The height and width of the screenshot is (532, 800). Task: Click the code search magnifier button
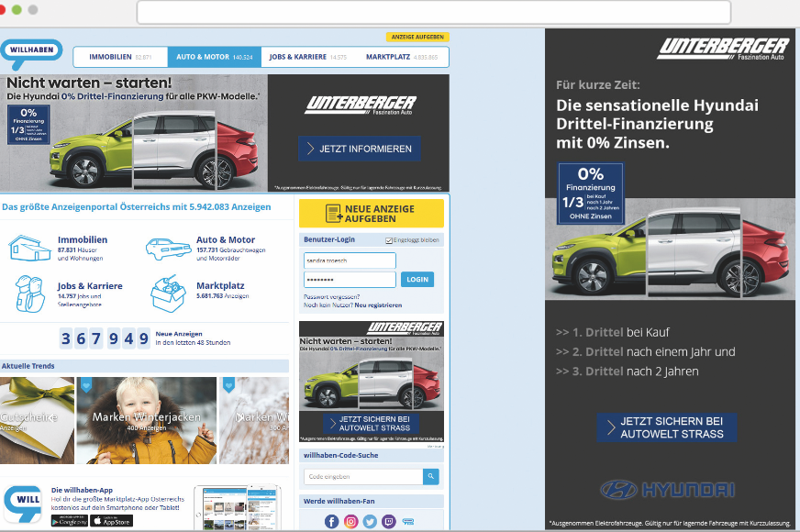click(430, 476)
